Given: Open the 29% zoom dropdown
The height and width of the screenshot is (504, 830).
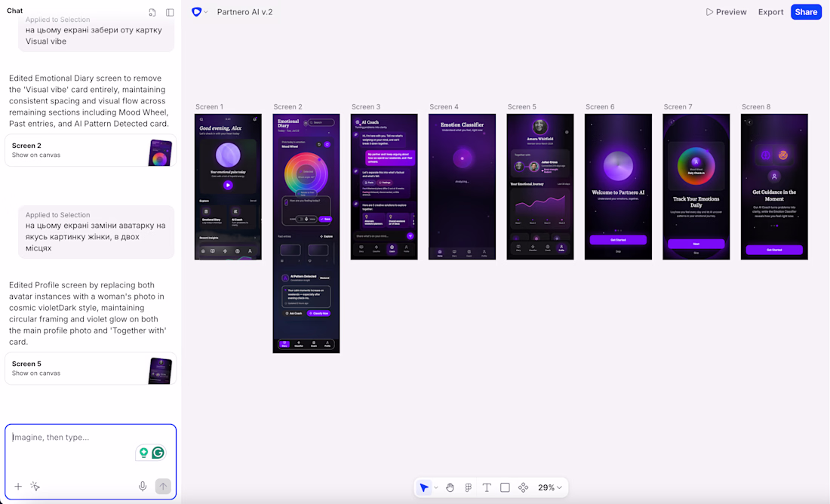Looking at the screenshot, I should (549, 487).
